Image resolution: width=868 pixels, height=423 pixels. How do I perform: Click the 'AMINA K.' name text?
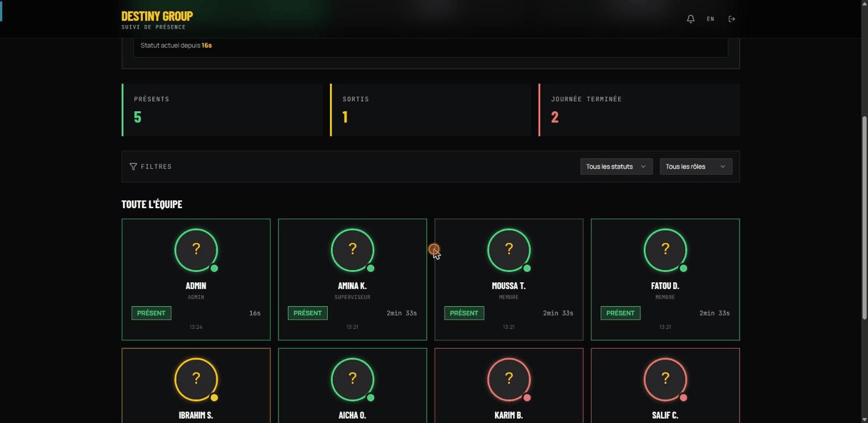[x=353, y=286]
